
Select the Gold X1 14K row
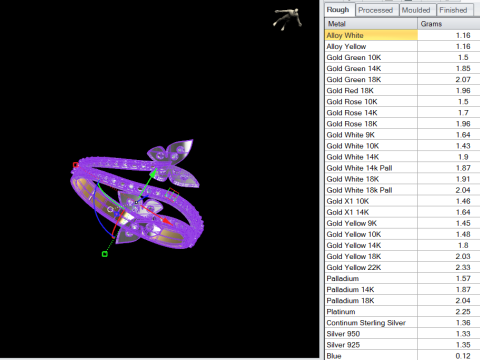coord(402,212)
